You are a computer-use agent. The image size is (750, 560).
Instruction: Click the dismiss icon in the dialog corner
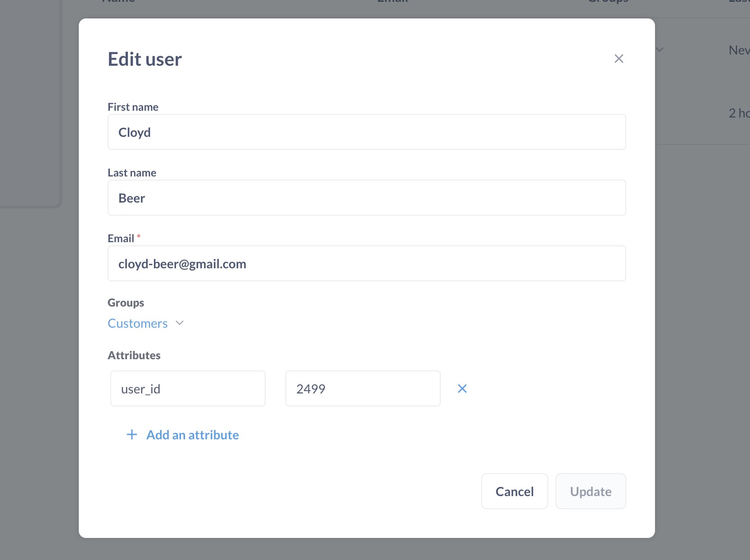[619, 59]
